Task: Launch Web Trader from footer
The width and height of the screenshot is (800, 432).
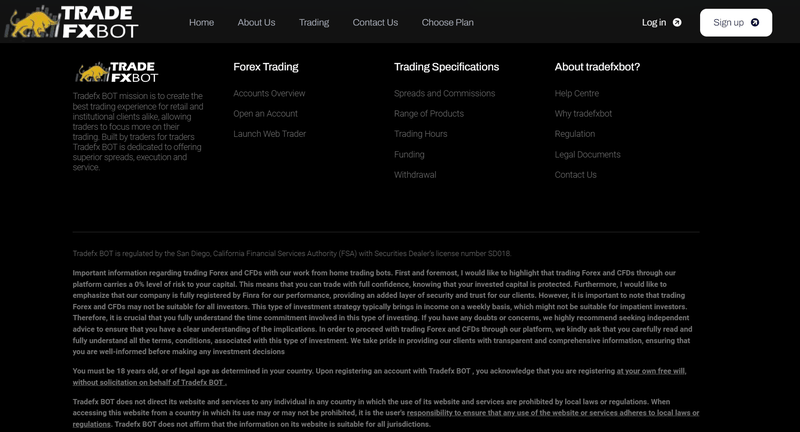Action: pyautogui.click(x=269, y=134)
